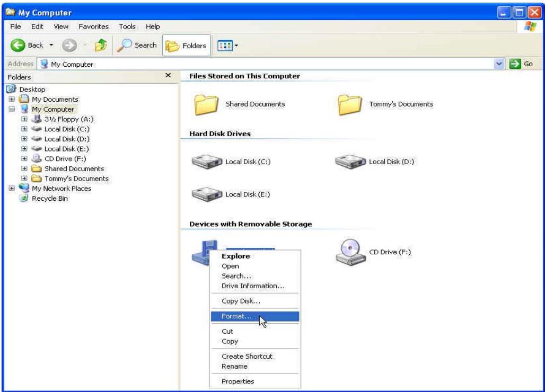Viewport: 545px width, 392px height.
Task: Open the Back history dropdown arrow
Action: 51,45
